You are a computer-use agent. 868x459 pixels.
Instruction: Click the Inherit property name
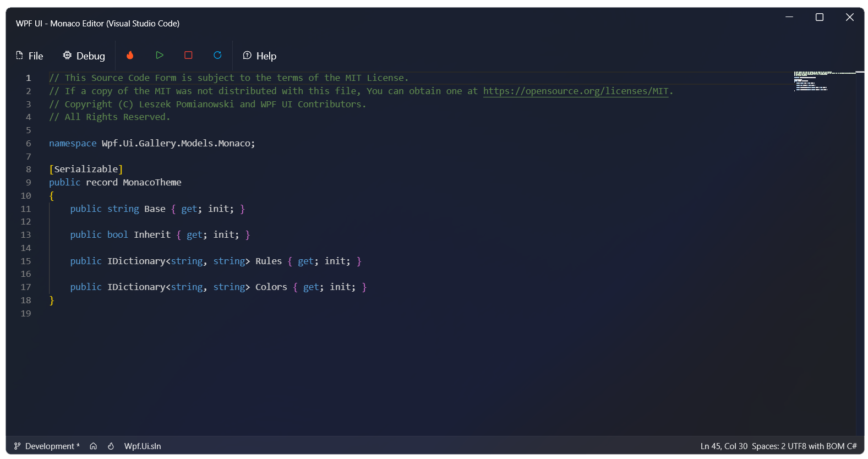[152, 234]
